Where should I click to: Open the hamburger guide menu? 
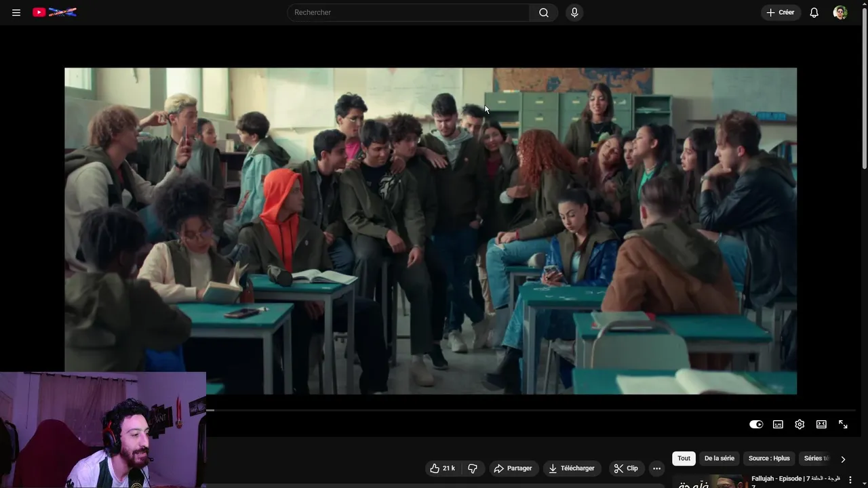pos(16,12)
